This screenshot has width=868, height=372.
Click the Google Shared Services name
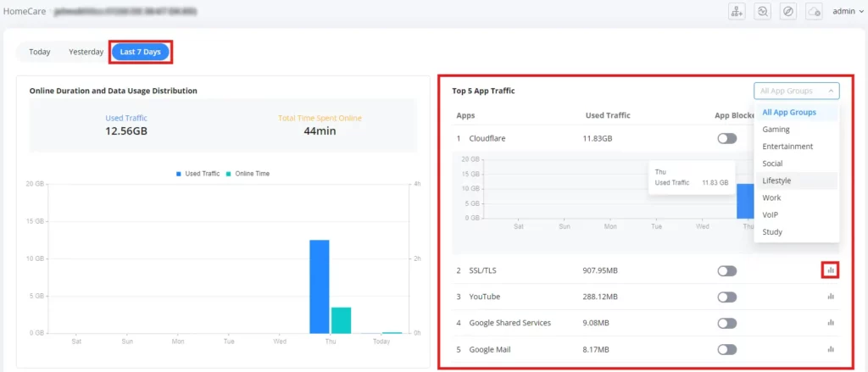click(x=509, y=323)
